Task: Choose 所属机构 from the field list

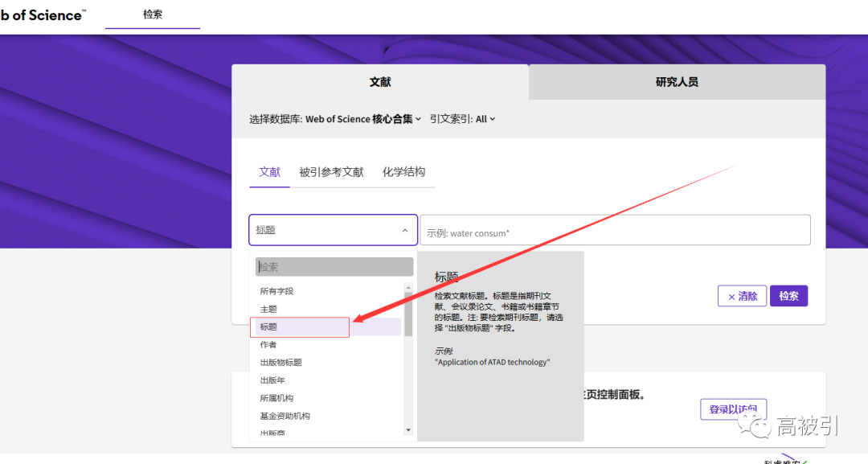Action: point(276,398)
